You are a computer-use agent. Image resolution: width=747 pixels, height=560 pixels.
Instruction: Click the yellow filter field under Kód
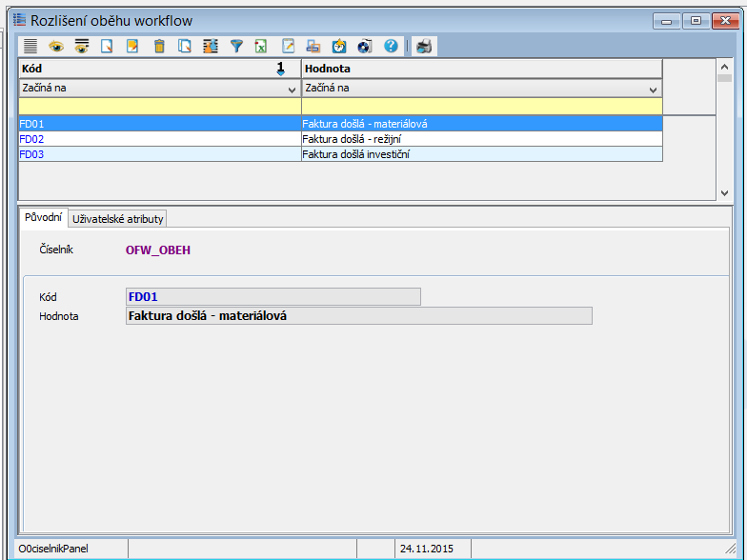tap(159, 106)
